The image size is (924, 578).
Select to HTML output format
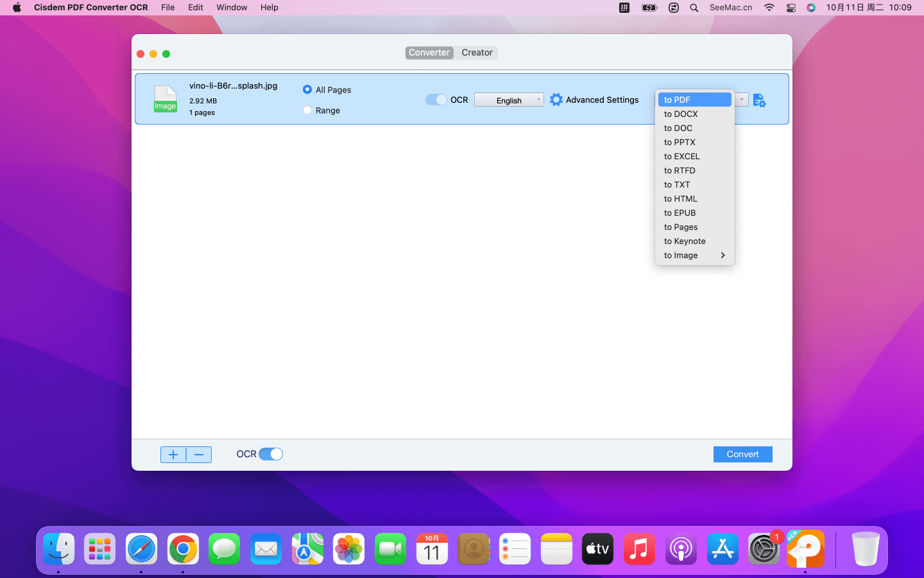[x=695, y=199]
